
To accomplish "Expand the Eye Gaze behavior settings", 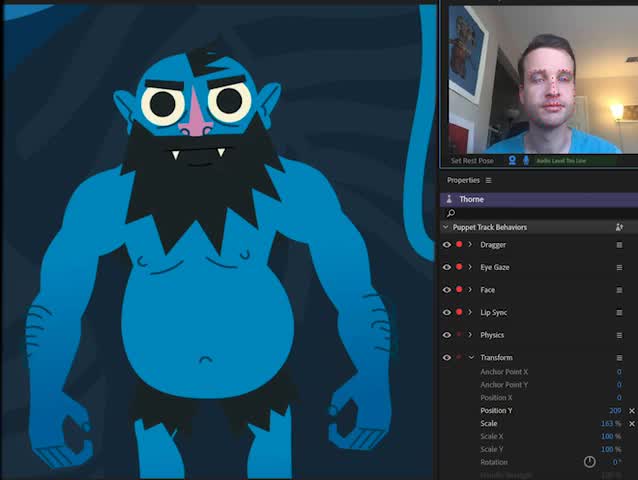I will pyautogui.click(x=470, y=268).
